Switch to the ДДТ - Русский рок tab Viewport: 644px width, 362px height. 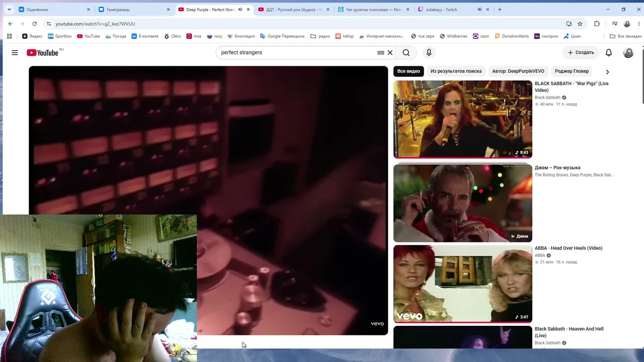pyautogui.click(x=293, y=10)
